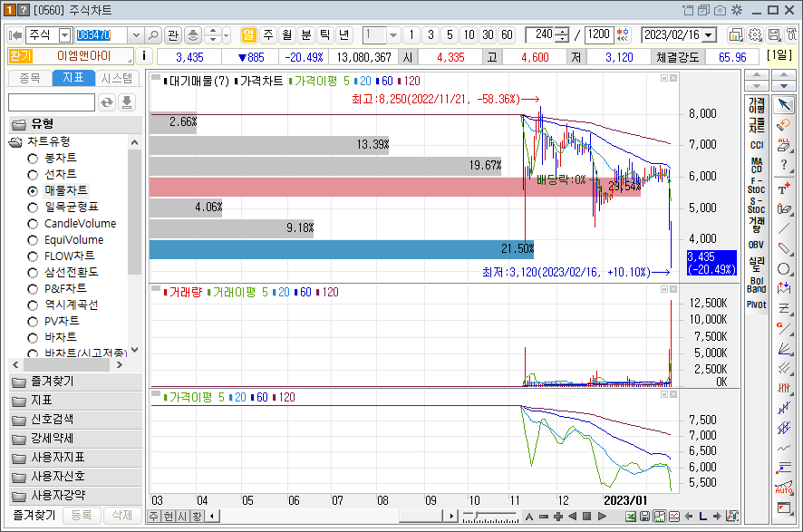Select EquiVolume radio option

click(x=33, y=240)
